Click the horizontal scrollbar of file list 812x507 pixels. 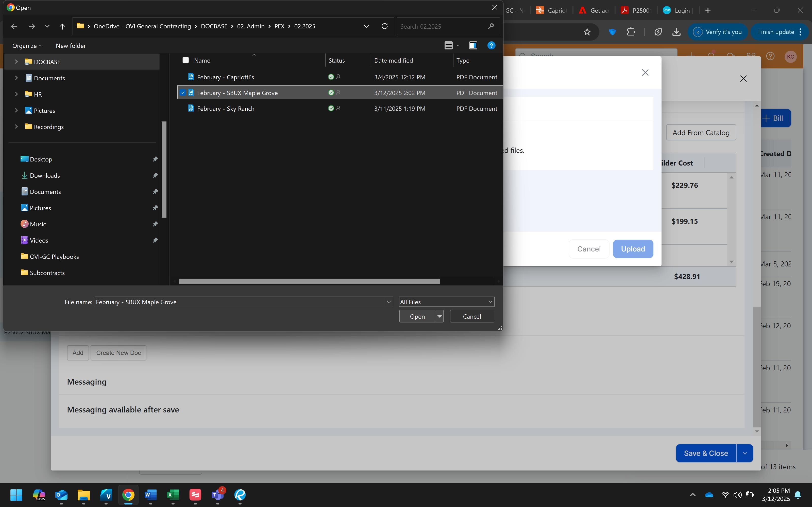pos(309,281)
